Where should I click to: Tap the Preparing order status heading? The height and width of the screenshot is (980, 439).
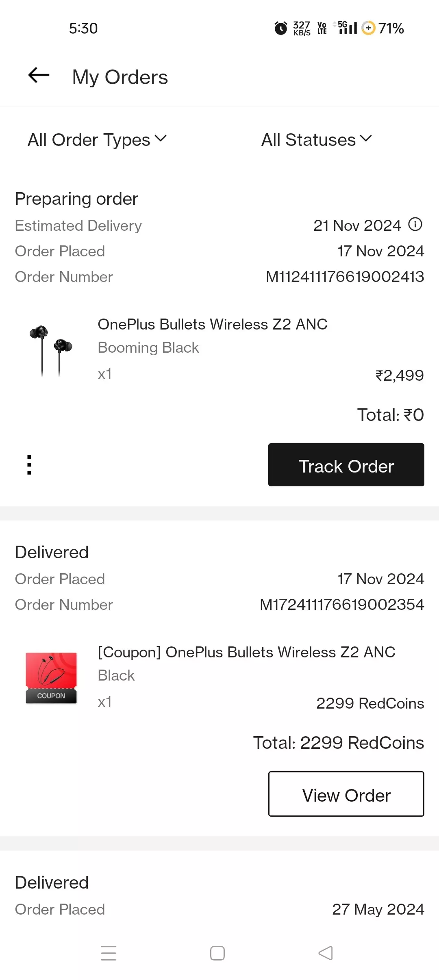pos(76,199)
